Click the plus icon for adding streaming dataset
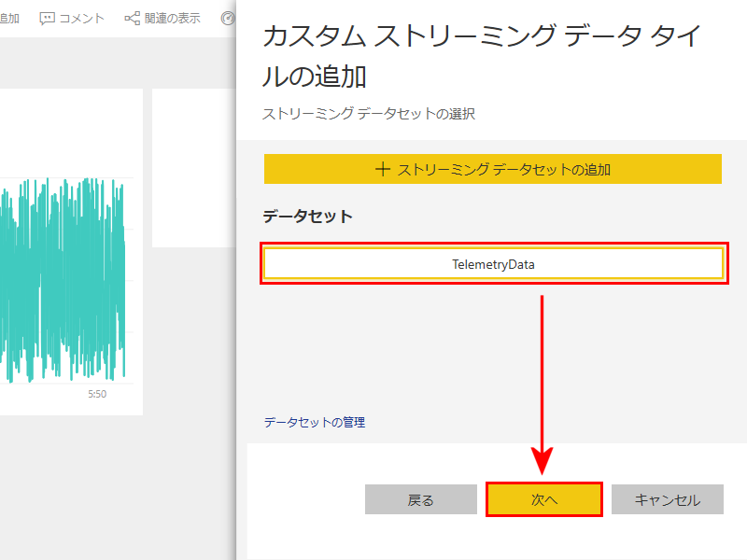The height and width of the screenshot is (560, 747). tap(382, 169)
